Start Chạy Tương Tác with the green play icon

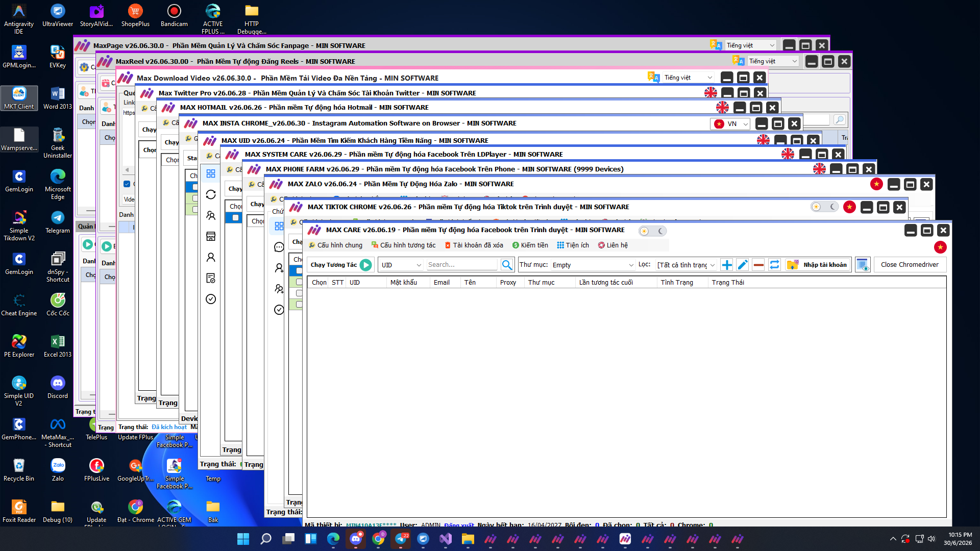coord(365,265)
